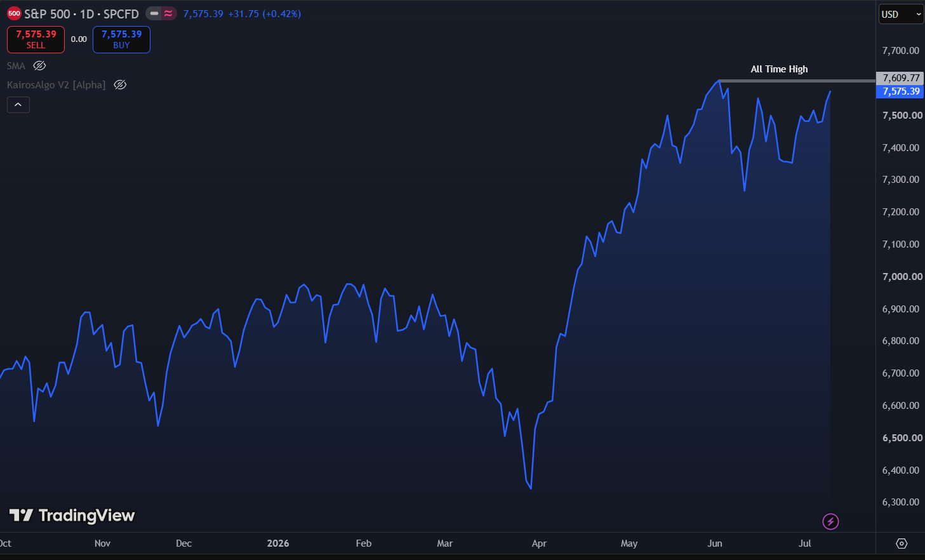This screenshot has width=925, height=560.
Task: Toggle visibility of the SMA indicator
Action: tap(39, 66)
